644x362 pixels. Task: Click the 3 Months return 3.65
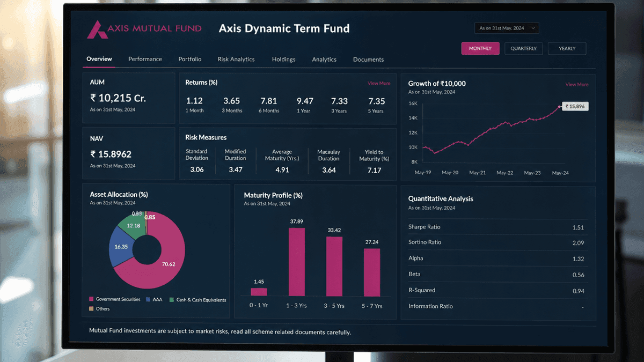232,101
